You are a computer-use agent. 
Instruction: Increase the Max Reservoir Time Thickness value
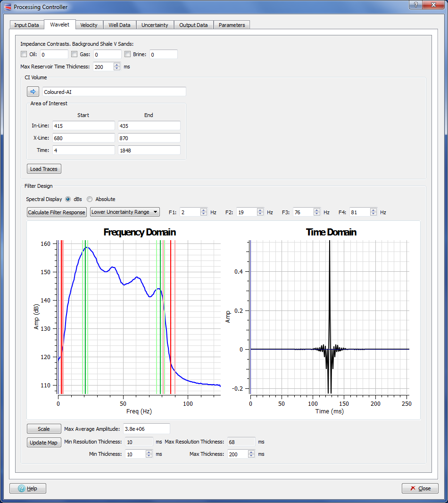click(x=117, y=65)
